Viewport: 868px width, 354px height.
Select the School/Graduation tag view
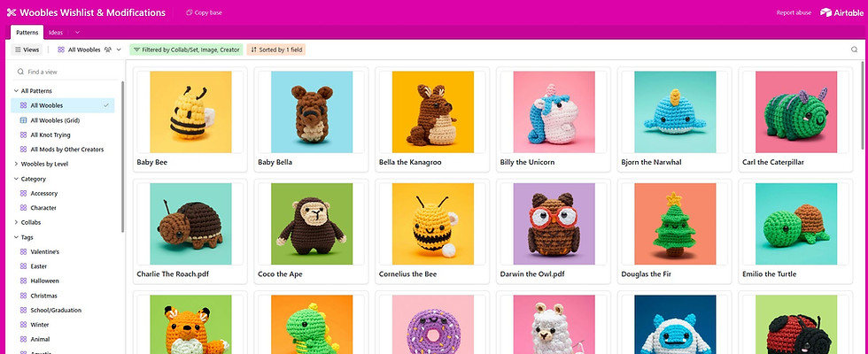[63, 311]
